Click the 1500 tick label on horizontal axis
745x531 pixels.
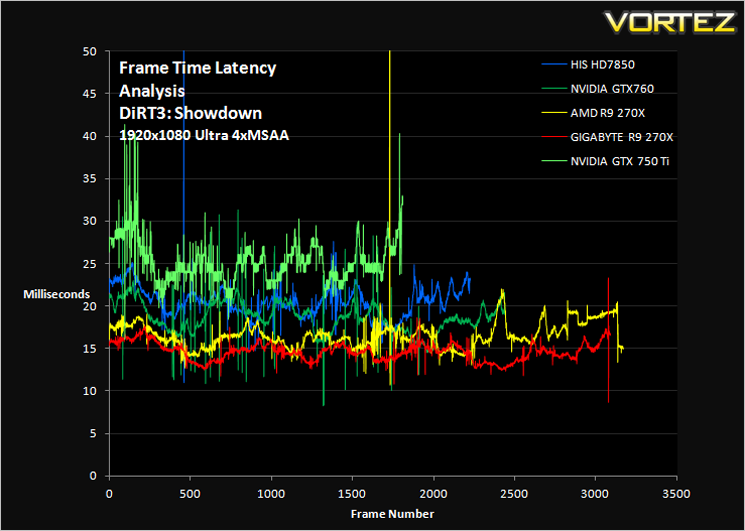click(x=352, y=494)
